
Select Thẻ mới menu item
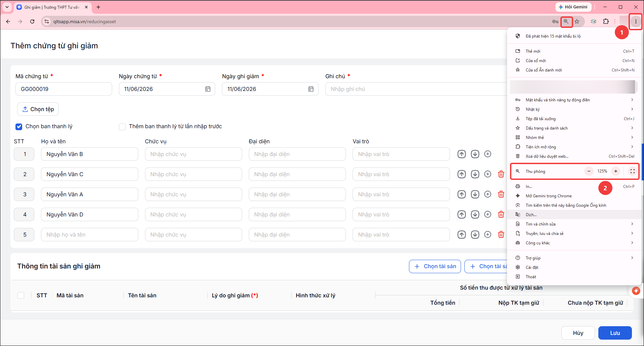coord(574,51)
